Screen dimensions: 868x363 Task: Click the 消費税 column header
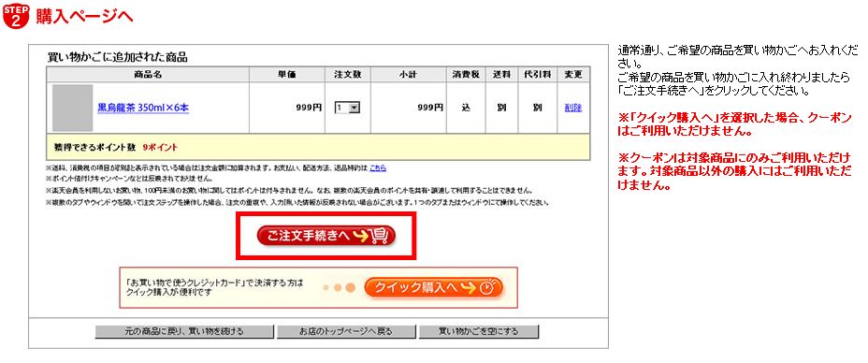[x=466, y=74]
